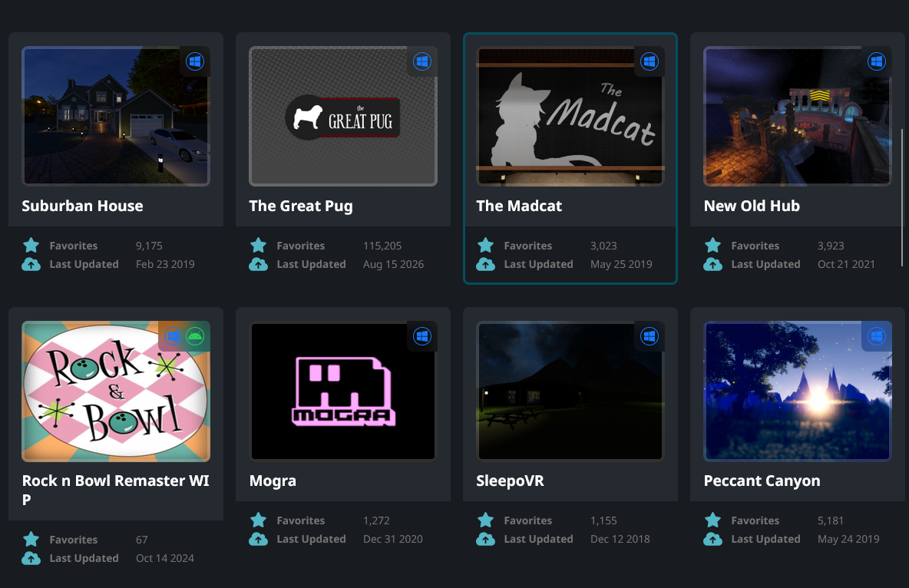The image size is (909, 588).
Task: Click Last Updated cloud icon under Mogra
Action: 259,540
